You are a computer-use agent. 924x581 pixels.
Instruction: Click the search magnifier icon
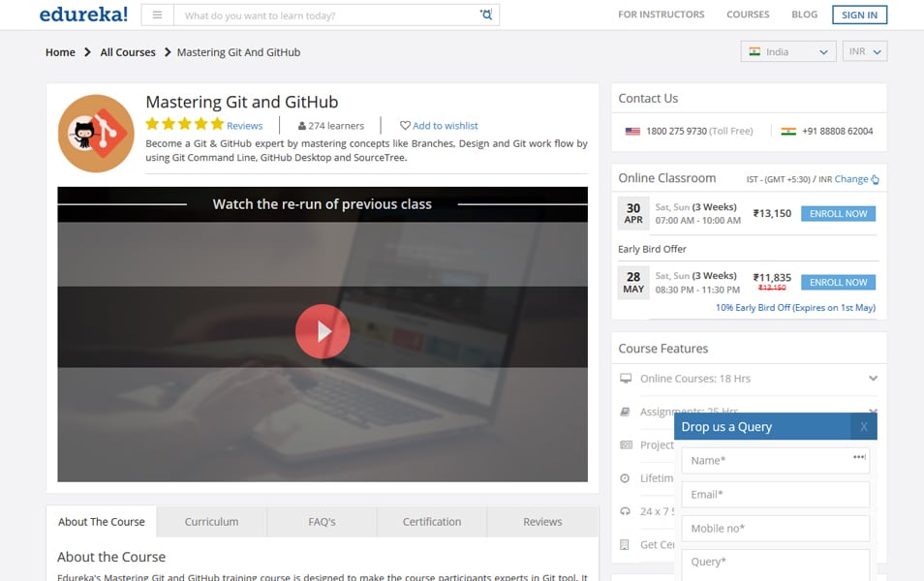click(x=486, y=15)
